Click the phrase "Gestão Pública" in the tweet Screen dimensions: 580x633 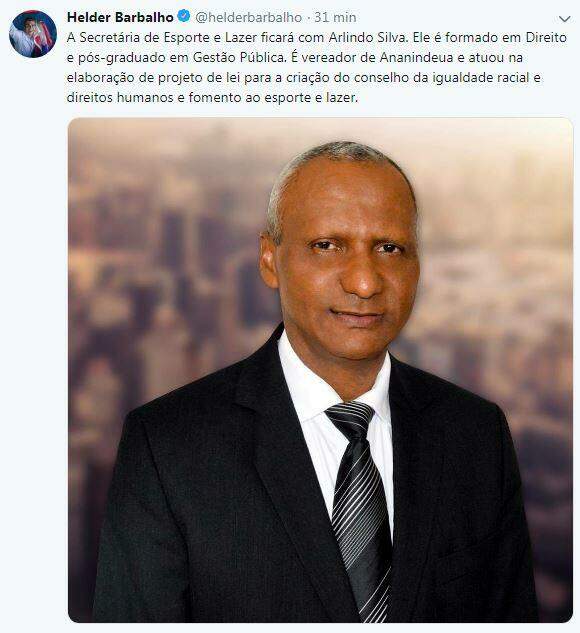point(239,57)
